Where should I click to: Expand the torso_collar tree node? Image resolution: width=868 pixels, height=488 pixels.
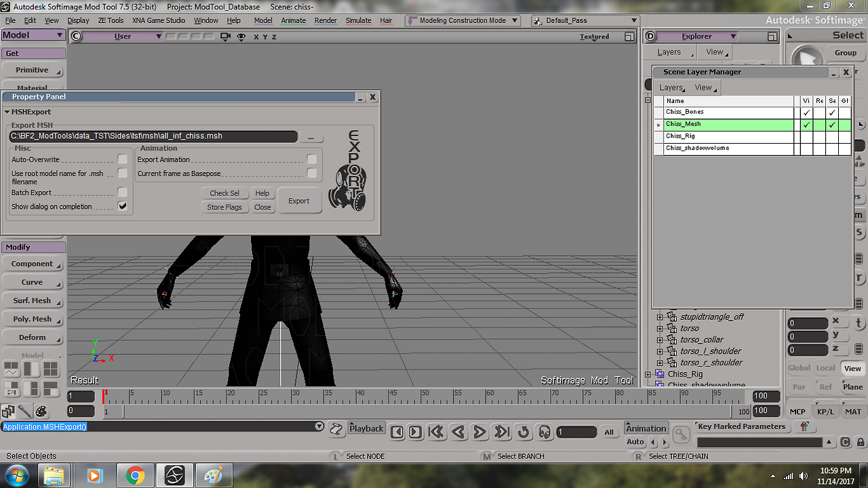pos(660,340)
